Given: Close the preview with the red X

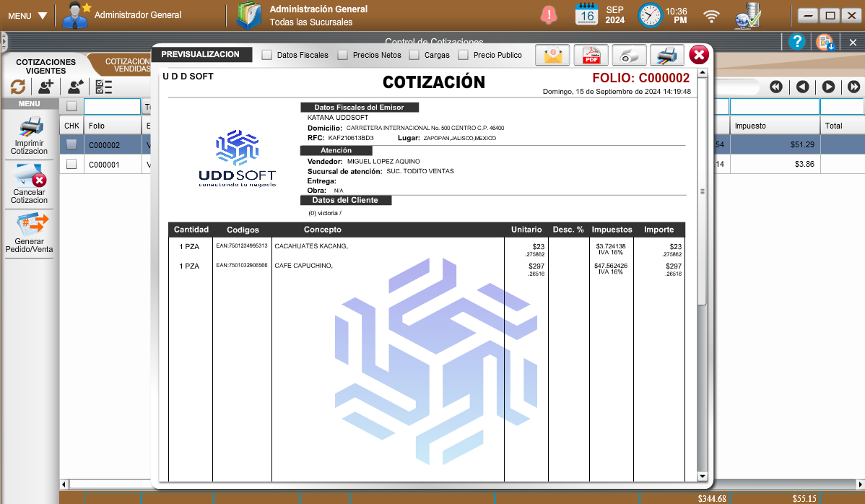Looking at the screenshot, I should point(698,55).
